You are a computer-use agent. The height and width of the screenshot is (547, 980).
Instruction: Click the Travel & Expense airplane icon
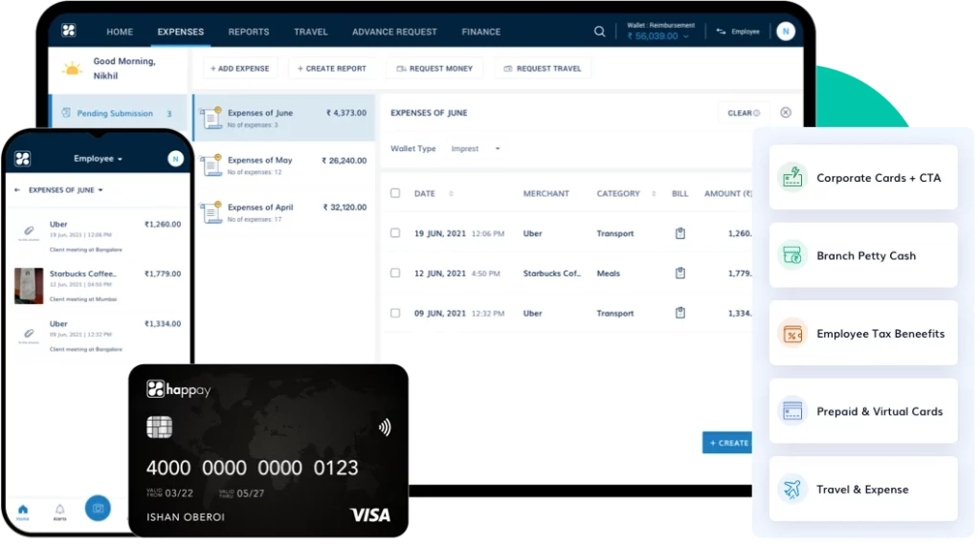pos(792,489)
